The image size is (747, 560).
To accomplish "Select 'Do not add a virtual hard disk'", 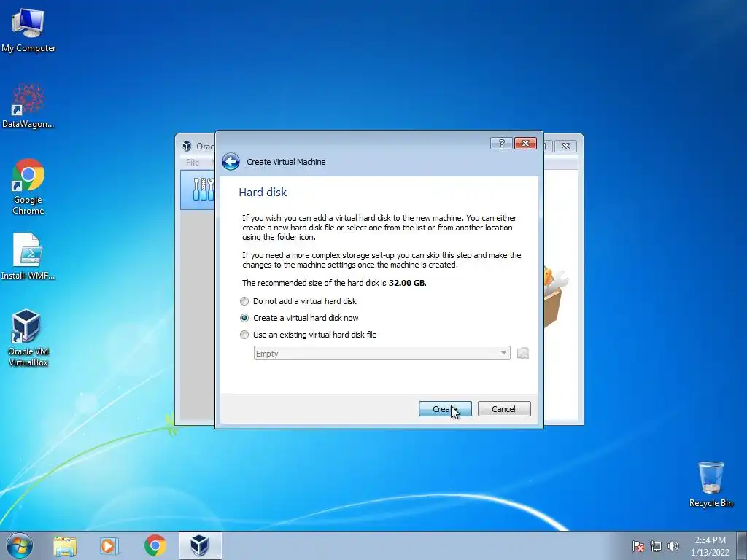I will point(298,301).
